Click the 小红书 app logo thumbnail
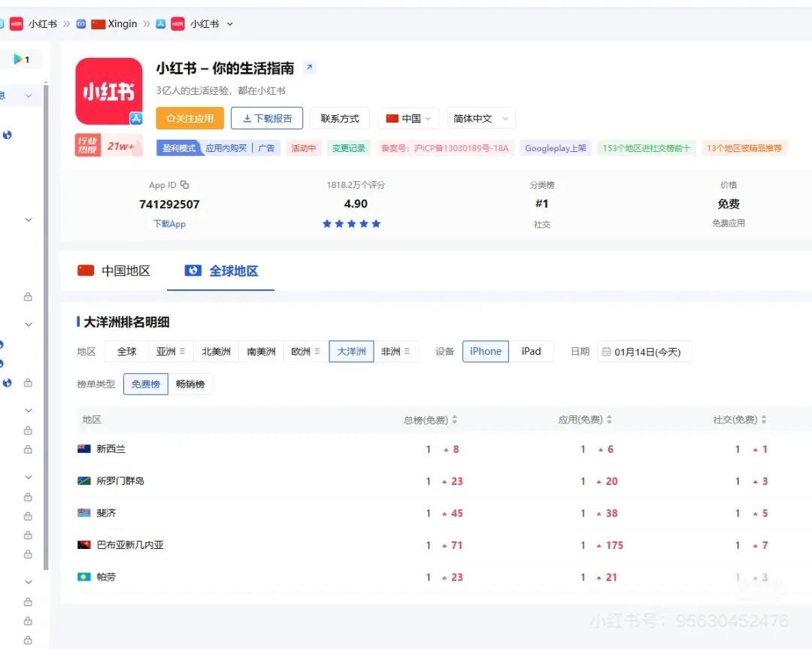This screenshot has height=649, width=812. (109, 91)
